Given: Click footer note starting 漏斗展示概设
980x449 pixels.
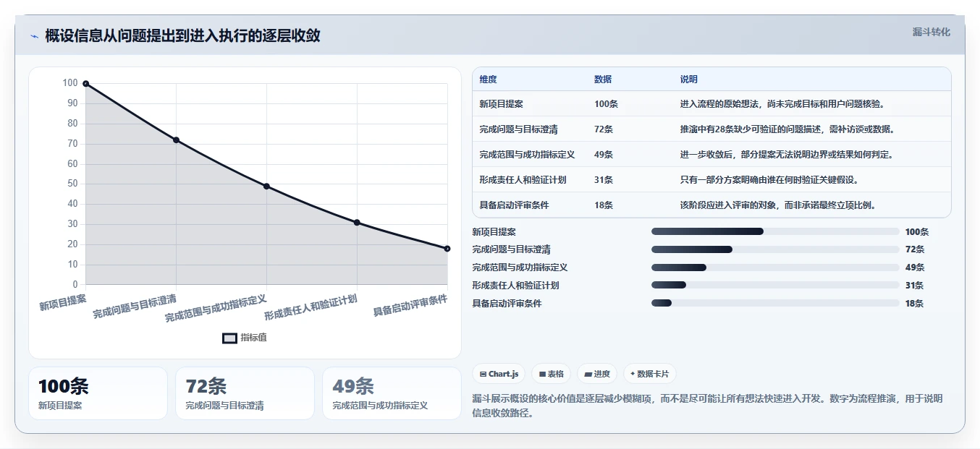Looking at the screenshot, I should click(707, 406).
